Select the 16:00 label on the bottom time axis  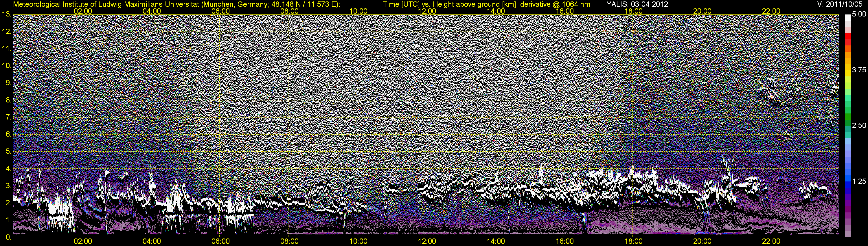pyautogui.click(x=565, y=241)
